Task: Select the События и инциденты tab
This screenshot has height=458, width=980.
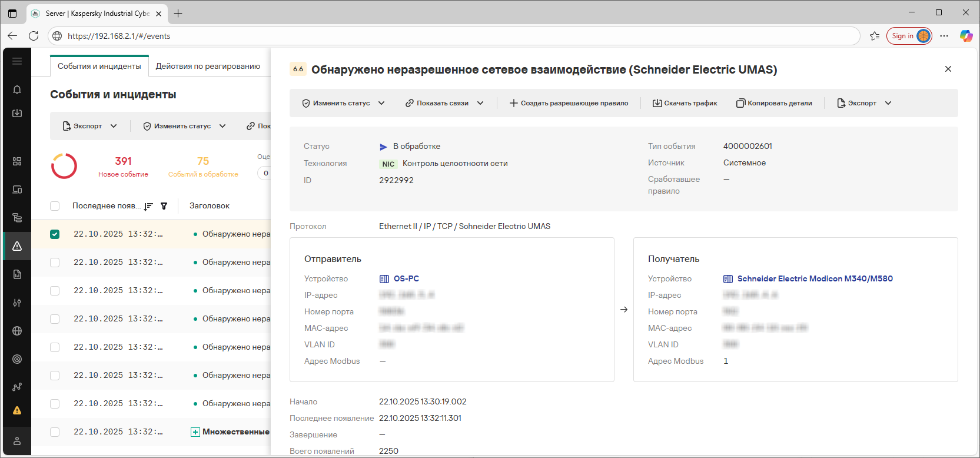Action: (x=99, y=66)
